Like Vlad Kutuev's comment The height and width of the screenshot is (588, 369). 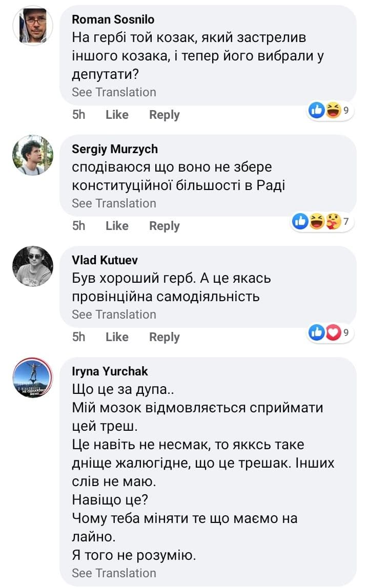click(x=117, y=337)
